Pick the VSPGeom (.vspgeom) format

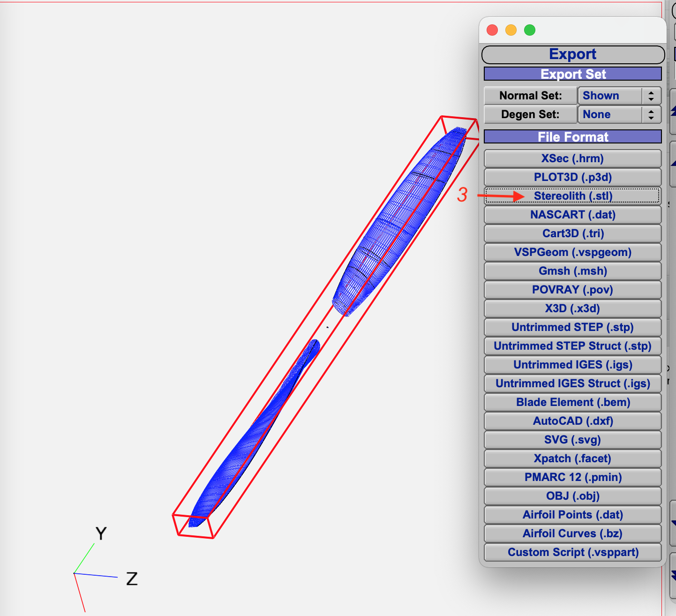[572, 252]
